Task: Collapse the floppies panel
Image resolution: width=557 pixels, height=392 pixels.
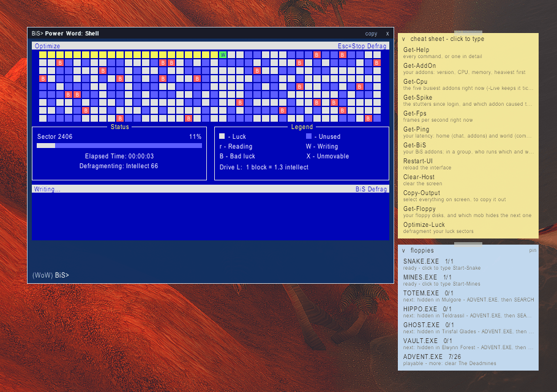Action: (403, 250)
